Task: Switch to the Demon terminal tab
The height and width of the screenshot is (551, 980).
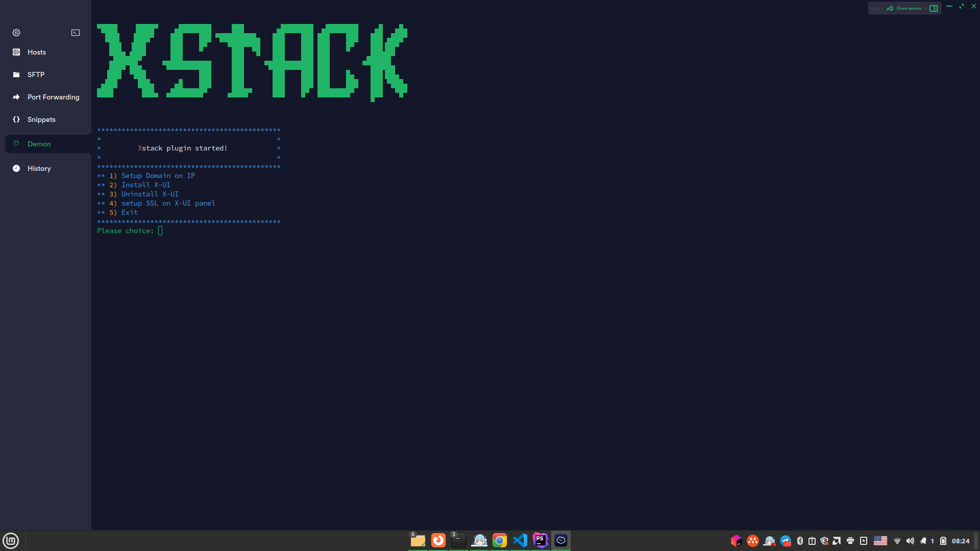Action: 39,144
